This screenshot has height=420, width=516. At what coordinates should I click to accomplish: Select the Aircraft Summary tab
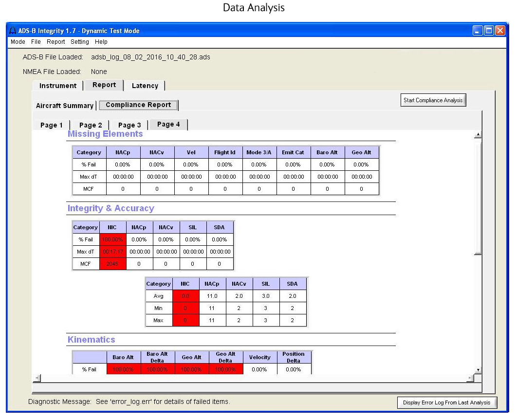[x=65, y=106]
